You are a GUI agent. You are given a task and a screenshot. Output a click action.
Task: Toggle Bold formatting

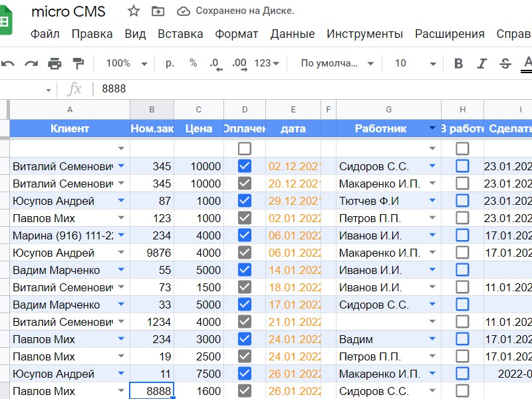coord(458,63)
